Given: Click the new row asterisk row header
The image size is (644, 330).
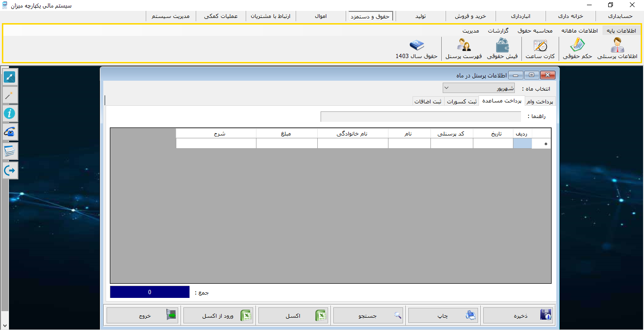Looking at the screenshot, I should click(541, 144).
